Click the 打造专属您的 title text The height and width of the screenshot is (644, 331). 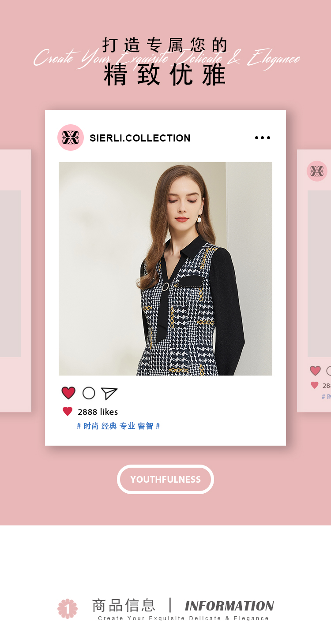pyautogui.click(x=165, y=45)
